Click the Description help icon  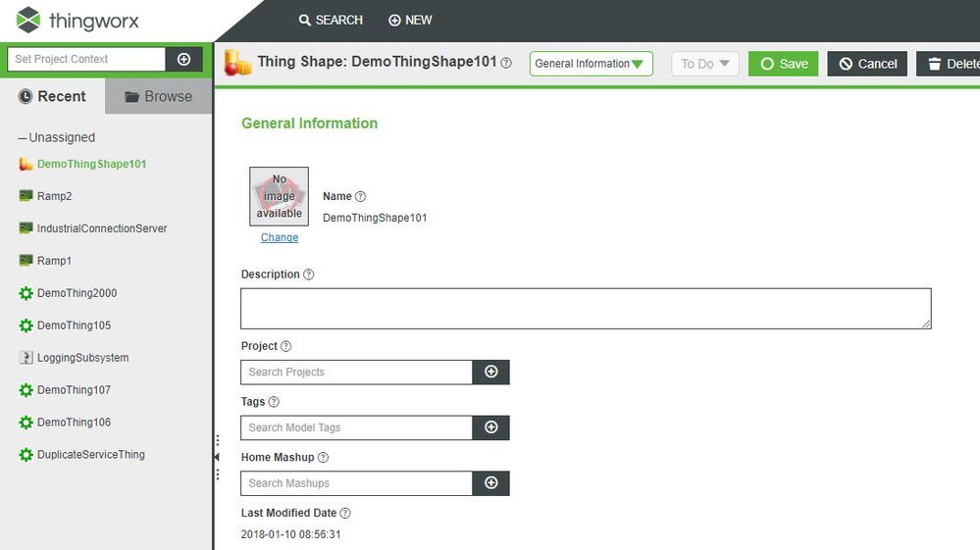(309, 275)
